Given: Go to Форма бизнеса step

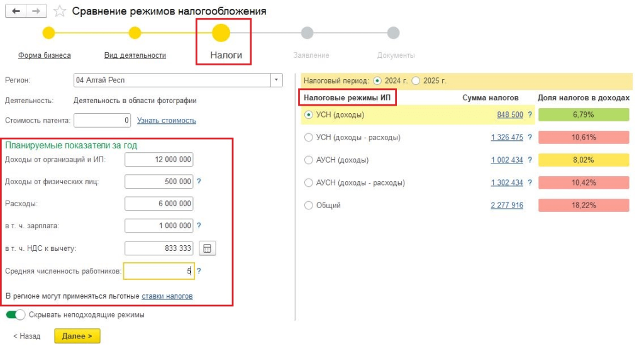Looking at the screenshot, I should point(44,55).
